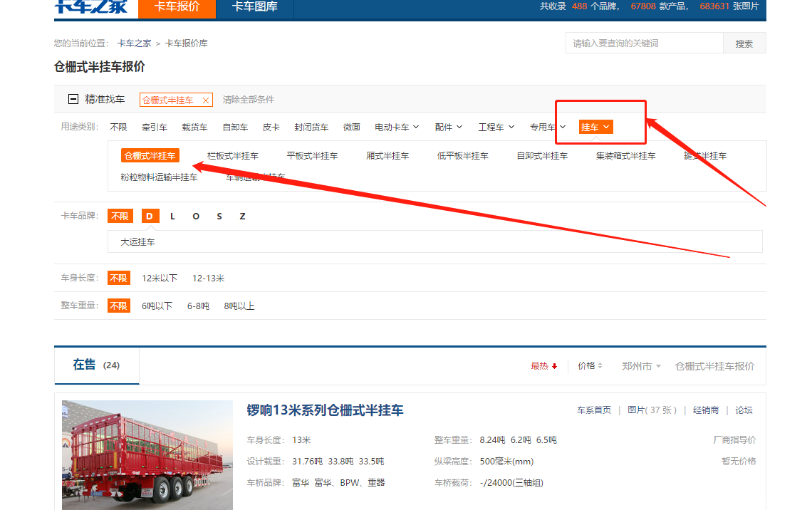Choose brand letter L
812x510 pixels.
point(172,216)
